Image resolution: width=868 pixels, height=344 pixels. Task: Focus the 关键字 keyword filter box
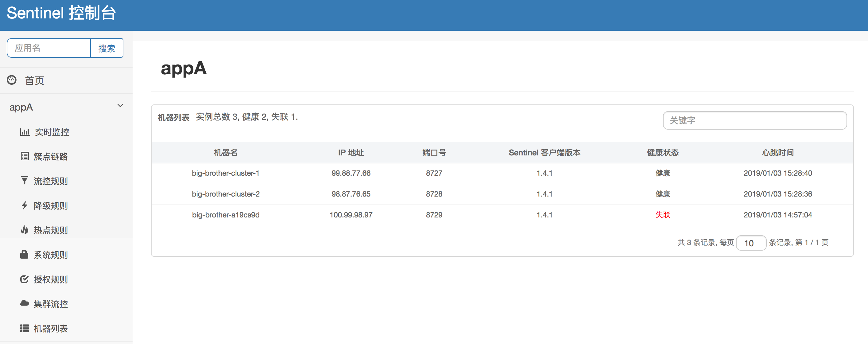click(x=755, y=120)
